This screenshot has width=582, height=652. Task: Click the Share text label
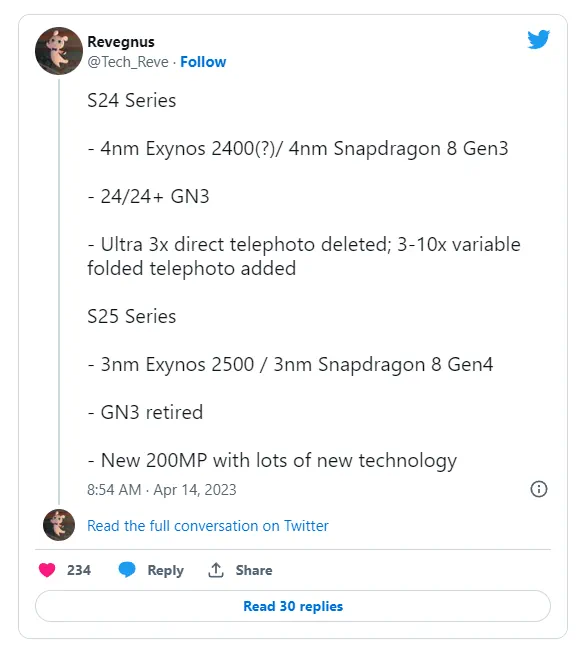click(x=254, y=570)
